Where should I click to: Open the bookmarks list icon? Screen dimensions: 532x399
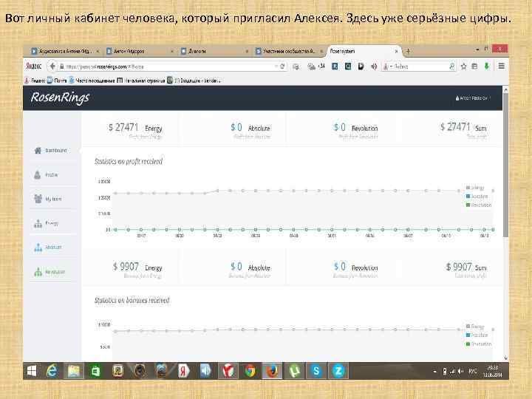click(x=474, y=66)
